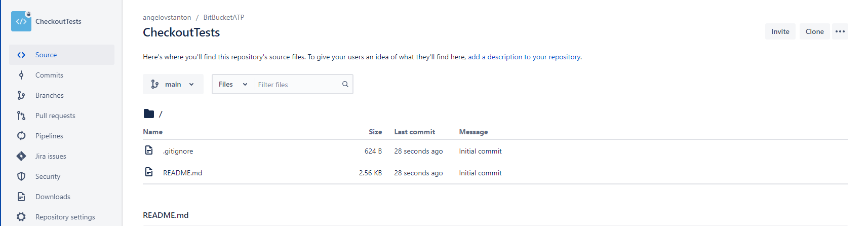Open Security in the sidebar
This screenshot has height=226, width=868.
[x=62, y=176]
